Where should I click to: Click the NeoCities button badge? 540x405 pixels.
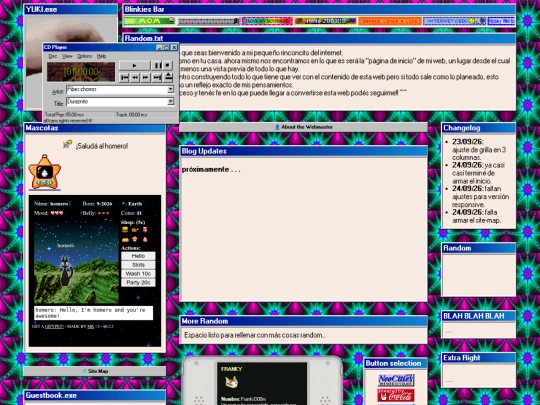pos(396,380)
